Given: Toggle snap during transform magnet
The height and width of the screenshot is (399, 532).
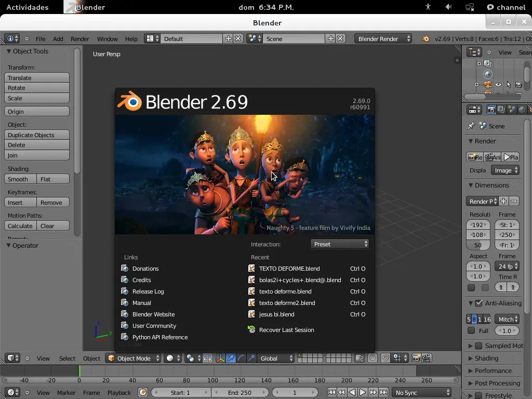Looking at the screenshot, I should [x=385, y=358].
